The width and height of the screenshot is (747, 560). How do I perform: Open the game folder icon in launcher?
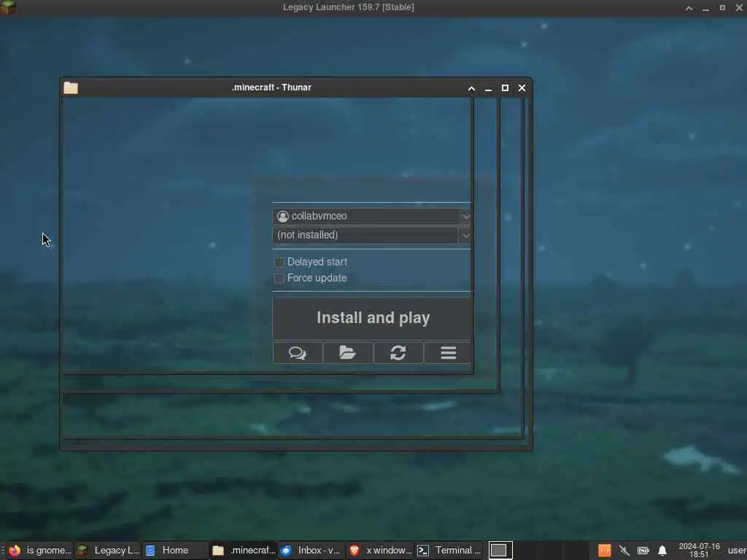(348, 353)
